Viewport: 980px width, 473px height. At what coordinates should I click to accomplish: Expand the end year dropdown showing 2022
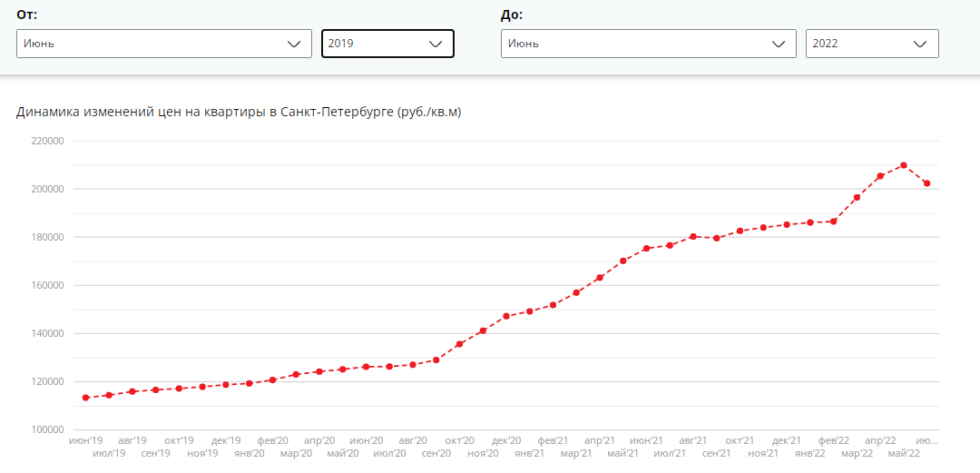873,44
